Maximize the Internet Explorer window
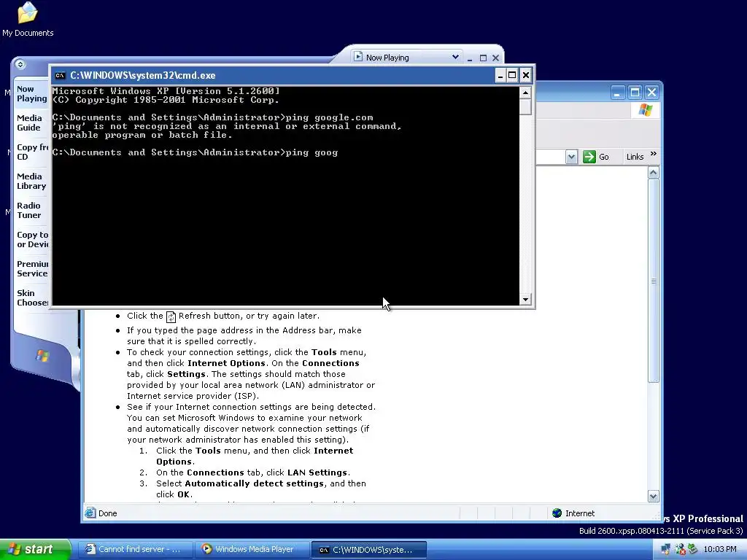747x560 pixels. point(635,93)
